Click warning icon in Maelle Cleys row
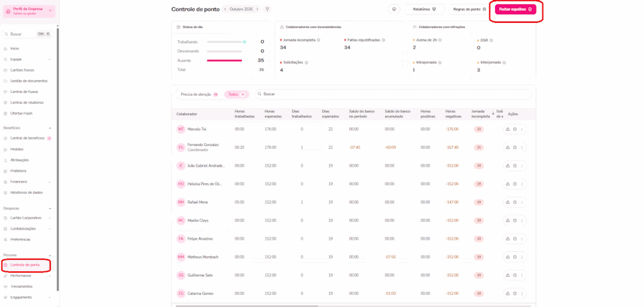The width and height of the screenshot is (644, 307). (507, 220)
